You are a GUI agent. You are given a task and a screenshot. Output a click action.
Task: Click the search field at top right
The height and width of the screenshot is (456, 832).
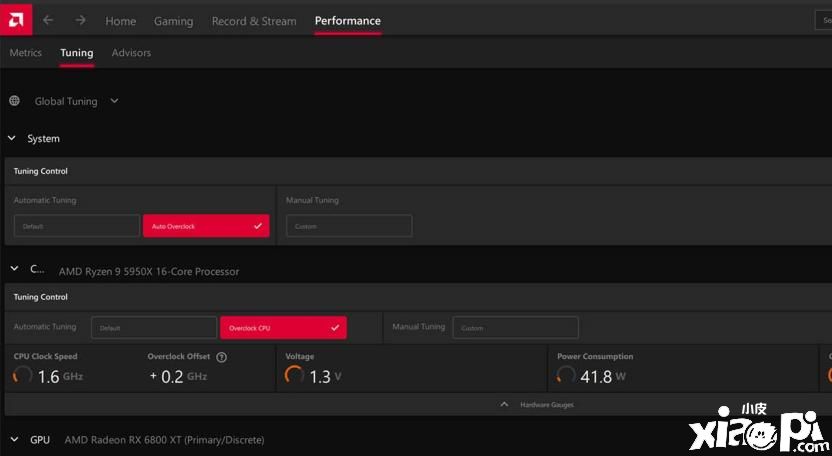(824, 20)
